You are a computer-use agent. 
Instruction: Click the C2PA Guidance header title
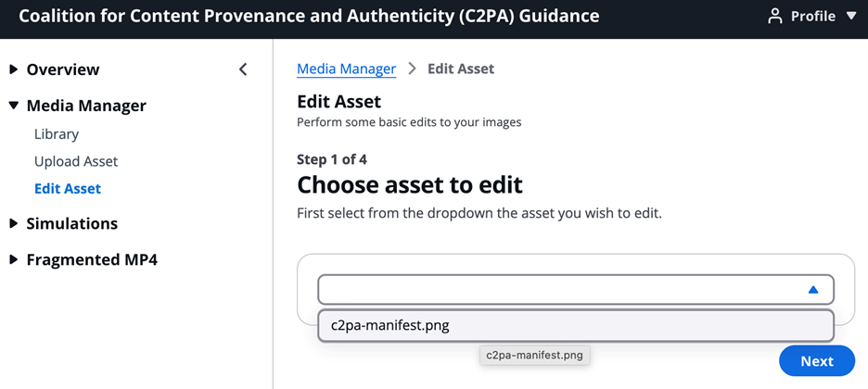tap(309, 17)
